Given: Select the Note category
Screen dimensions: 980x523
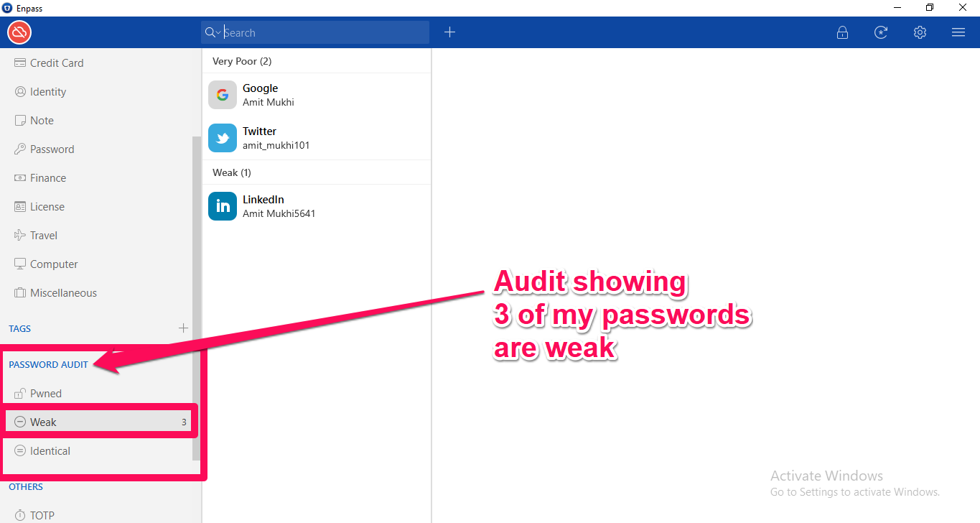Looking at the screenshot, I should pyautogui.click(x=96, y=121).
